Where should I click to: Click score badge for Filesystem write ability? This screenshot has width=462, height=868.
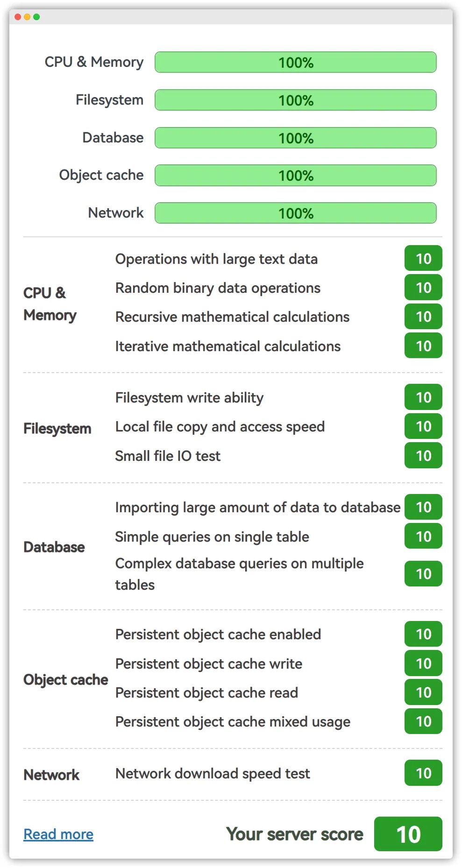coord(423,397)
